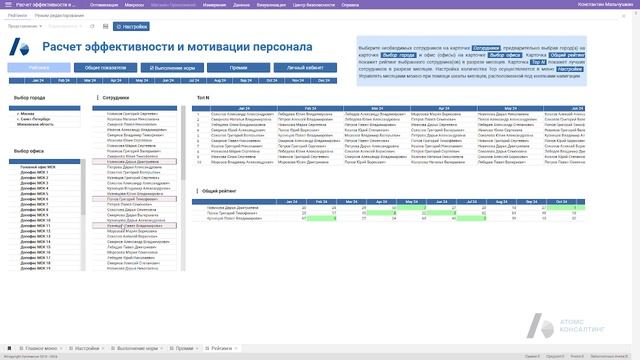
Task: Click the light-blue Рейтинги navigation button
Action: pos(39,68)
